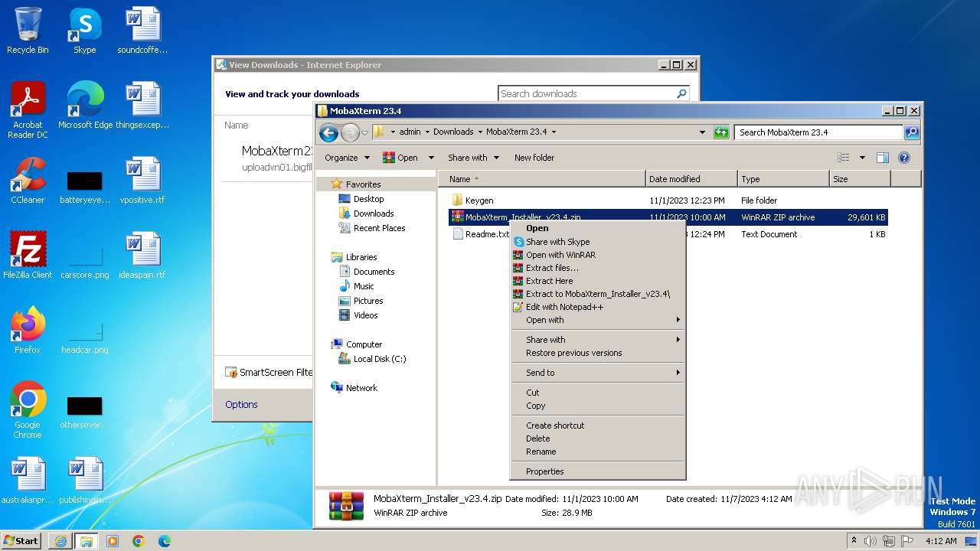Refresh the MobaXterm 23.4 folder view
This screenshot has width=980, height=551.
tap(720, 132)
